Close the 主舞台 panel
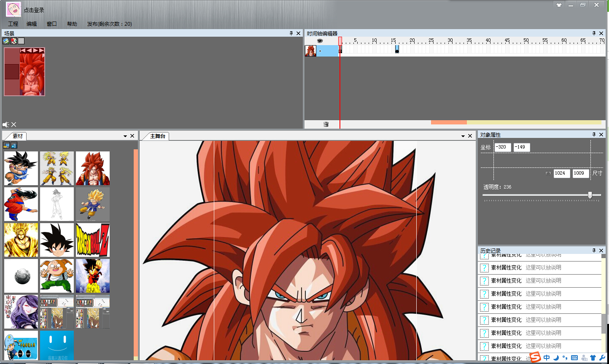Screen dimensions: 609x364 (x=470, y=136)
